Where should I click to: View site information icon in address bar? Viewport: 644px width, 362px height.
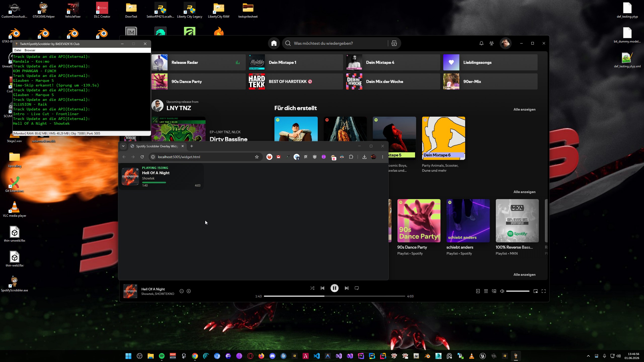click(153, 157)
